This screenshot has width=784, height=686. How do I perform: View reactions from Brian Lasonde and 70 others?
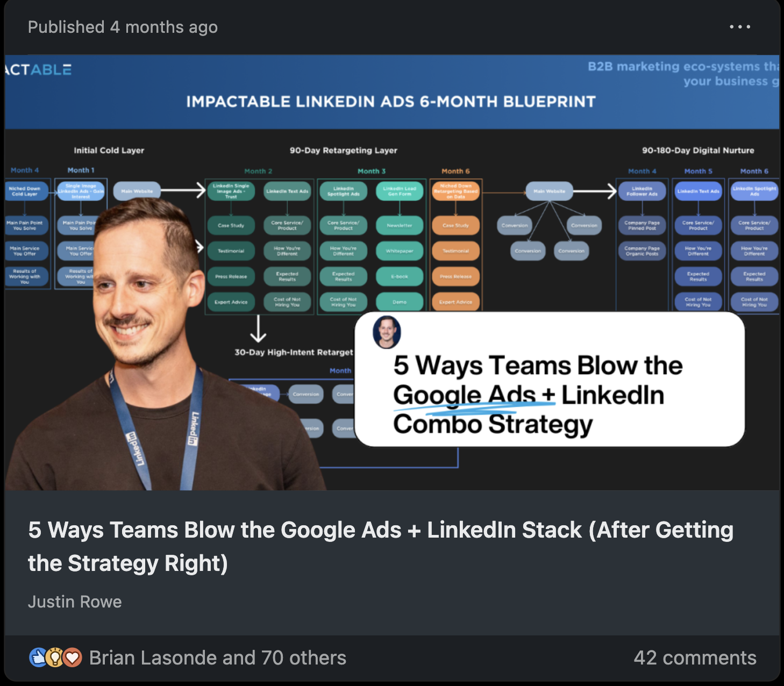click(x=218, y=658)
